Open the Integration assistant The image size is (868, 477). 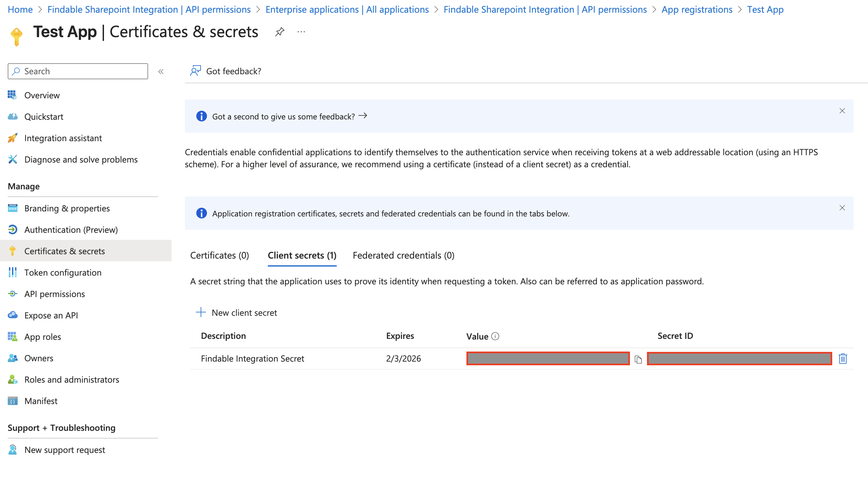(x=63, y=138)
